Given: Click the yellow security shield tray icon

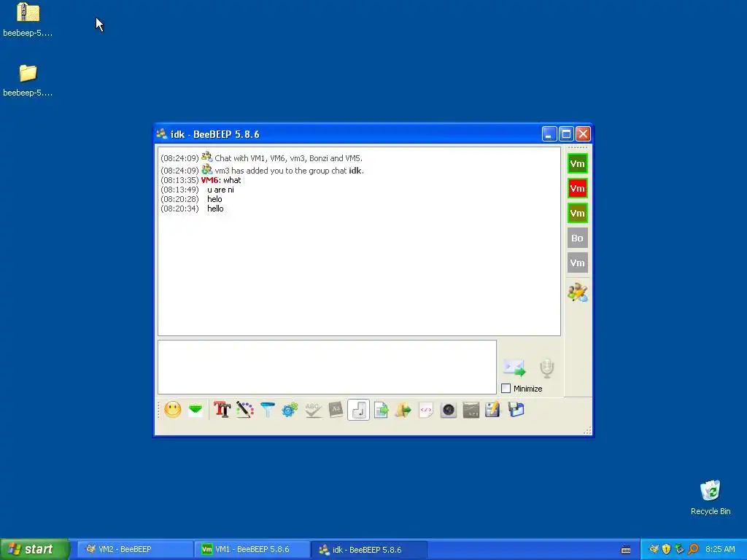Looking at the screenshot, I should coord(667,549).
